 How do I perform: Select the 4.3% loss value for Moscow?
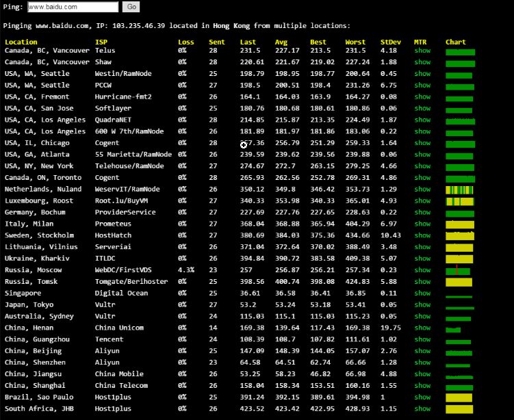(x=186, y=270)
